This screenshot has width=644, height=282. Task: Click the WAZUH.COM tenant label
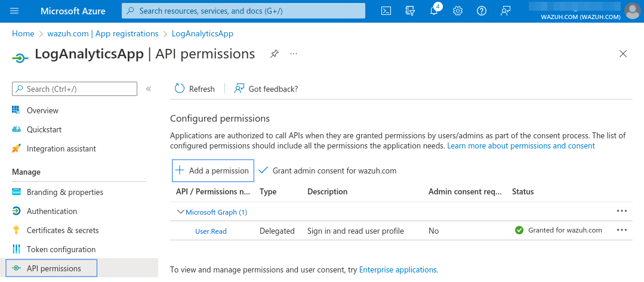coord(581,17)
